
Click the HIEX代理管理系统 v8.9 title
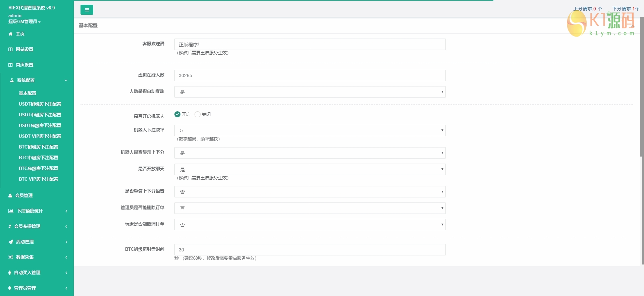[32, 8]
